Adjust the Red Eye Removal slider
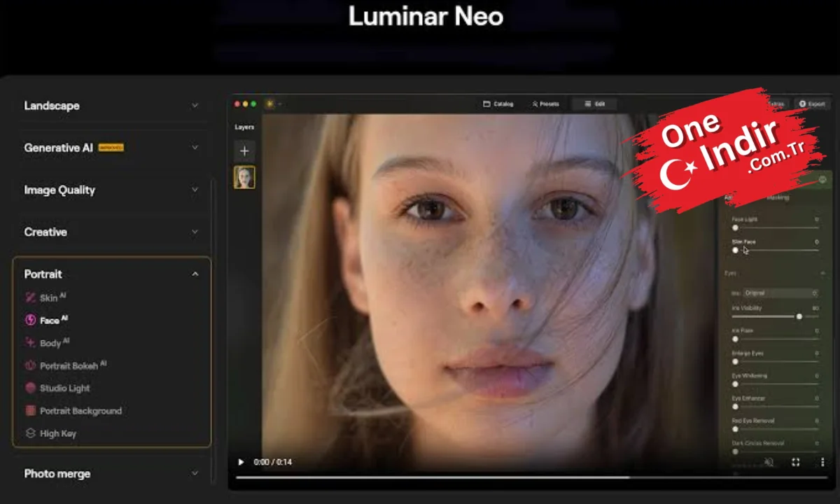840x504 pixels. (x=776, y=429)
